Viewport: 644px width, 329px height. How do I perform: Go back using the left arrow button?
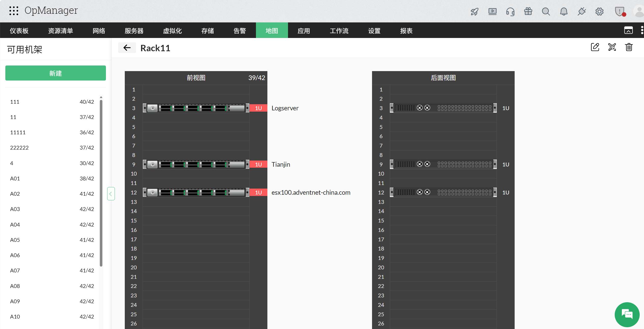tap(127, 48)
